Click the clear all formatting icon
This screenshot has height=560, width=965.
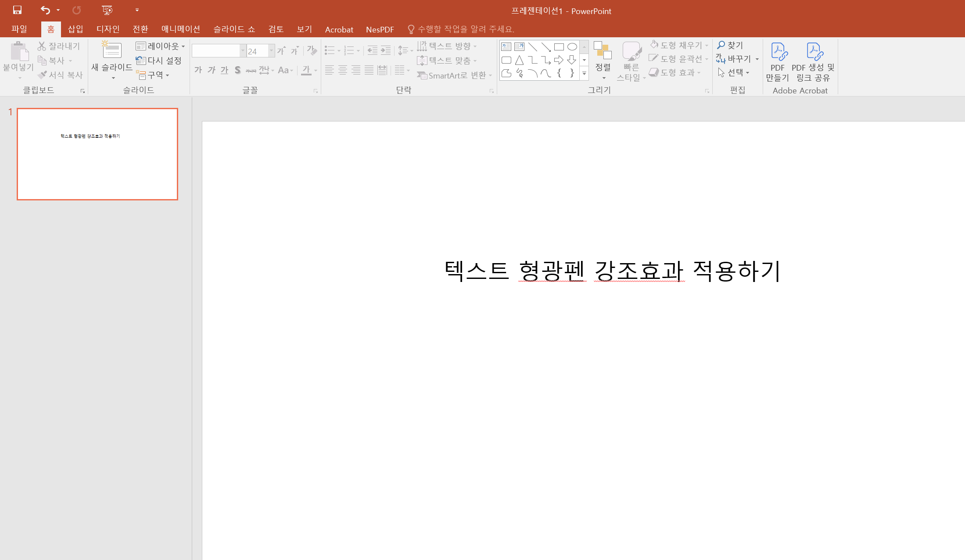312,51
